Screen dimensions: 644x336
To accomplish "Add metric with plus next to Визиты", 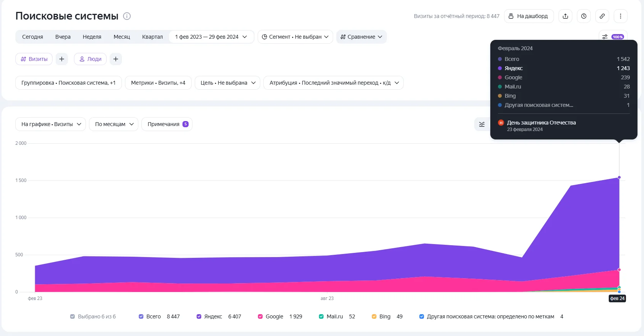I will [x=62, y=59].
